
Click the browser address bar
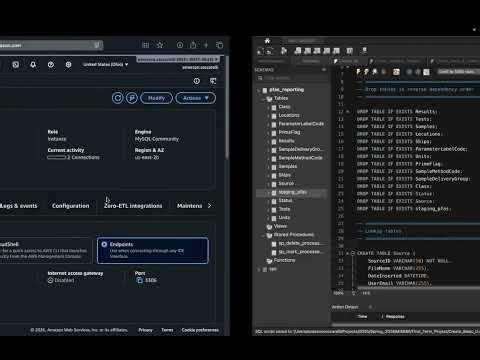click(50, 45)
